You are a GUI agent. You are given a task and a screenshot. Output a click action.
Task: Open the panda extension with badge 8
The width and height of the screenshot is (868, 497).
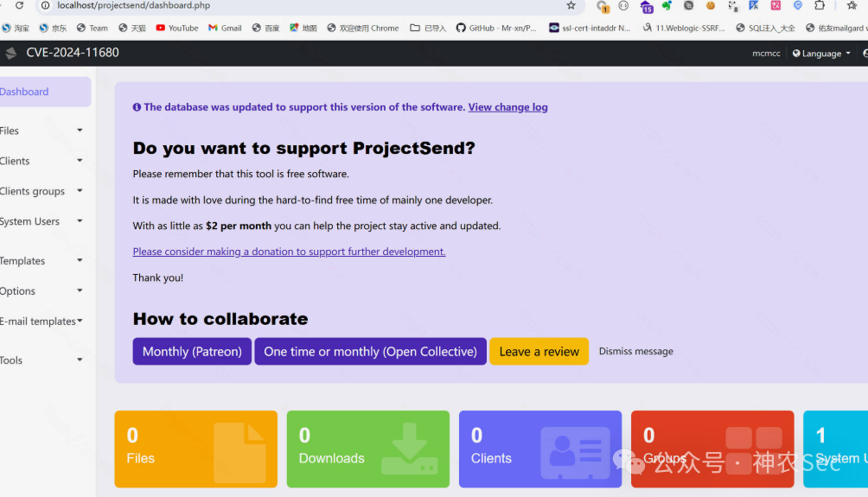tap(732, 7)
